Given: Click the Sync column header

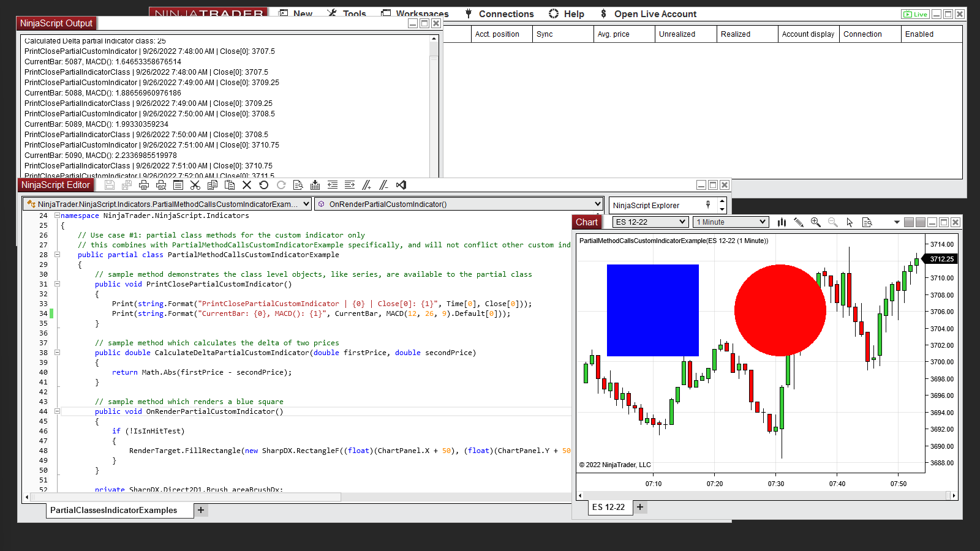Looking at the screenshot, I should point(563,34).
